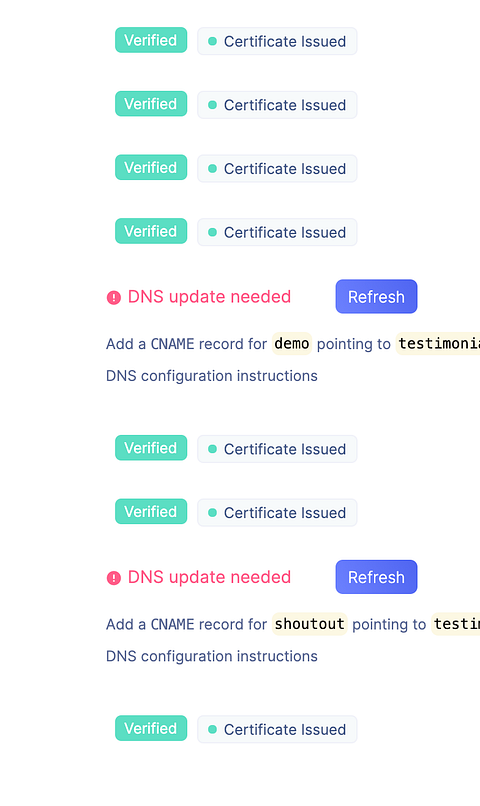Click the Verified badge directly above the demo DNS warning
480x806 pixels.
151,231
